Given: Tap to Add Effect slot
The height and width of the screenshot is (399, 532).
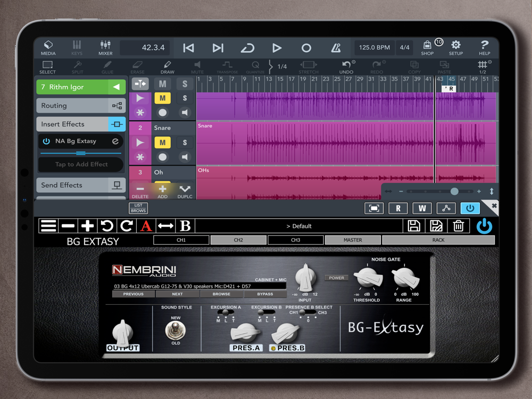Looking at the screenshot, I should (81, 164).
